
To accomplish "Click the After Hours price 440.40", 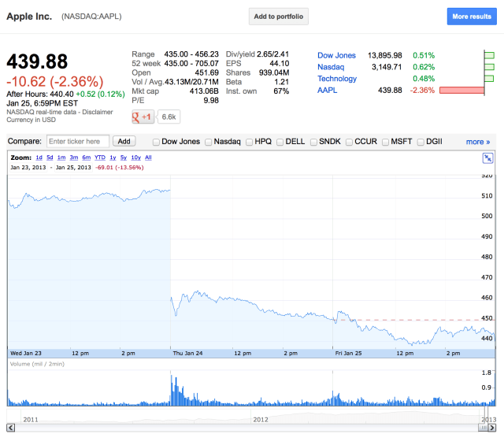I will (61, 95).
